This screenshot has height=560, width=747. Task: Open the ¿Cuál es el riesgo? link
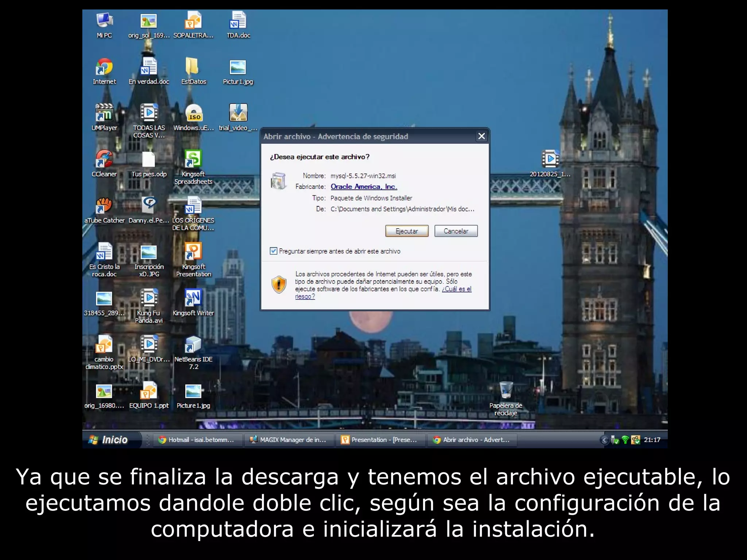tap(456, 289)
